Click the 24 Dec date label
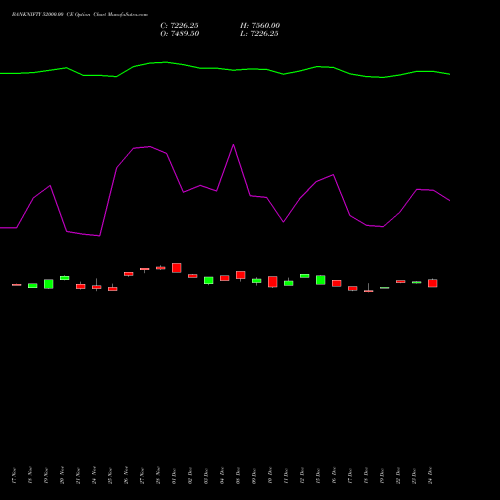The width and height of the screenshot is (500, 500). (x=430, y=476)
